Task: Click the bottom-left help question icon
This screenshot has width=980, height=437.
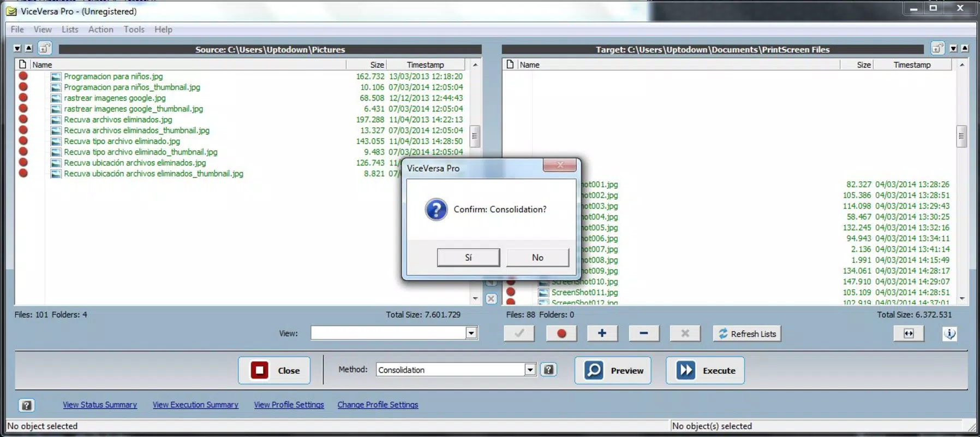Action: pyautogui.click(x=26, y=405)
